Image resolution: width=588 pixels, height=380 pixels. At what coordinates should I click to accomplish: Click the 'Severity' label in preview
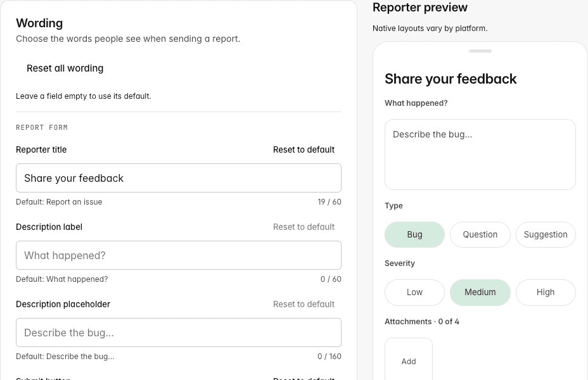(x=400, y=263)
